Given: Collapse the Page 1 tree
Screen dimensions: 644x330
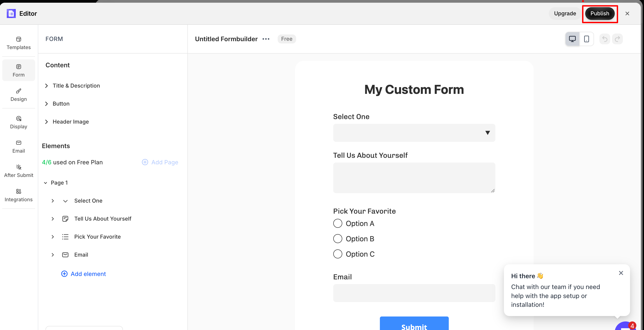Looking at the screenshot, I should tap(45, 183).
